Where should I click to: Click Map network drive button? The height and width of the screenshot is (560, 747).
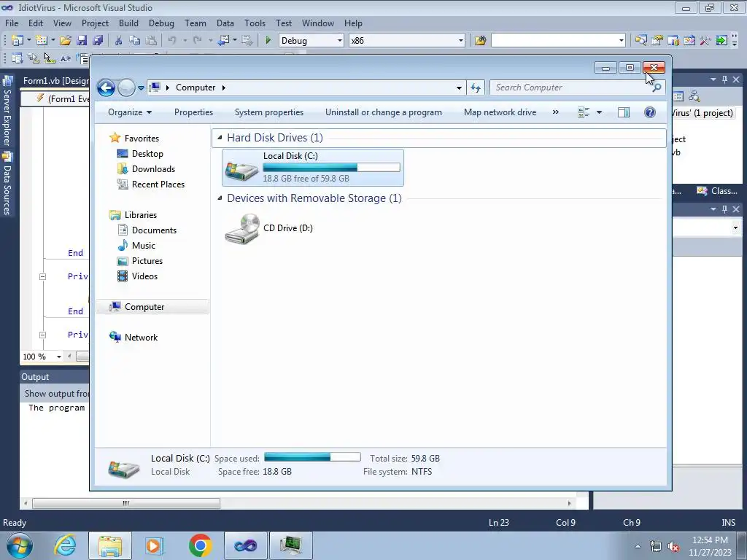tap(500, 112)
